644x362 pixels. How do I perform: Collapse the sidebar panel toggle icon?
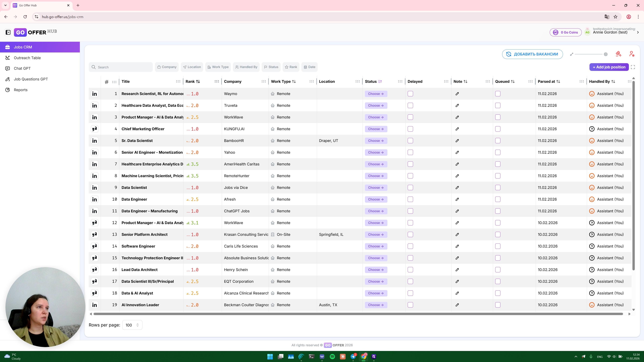(x=8, y=32)
